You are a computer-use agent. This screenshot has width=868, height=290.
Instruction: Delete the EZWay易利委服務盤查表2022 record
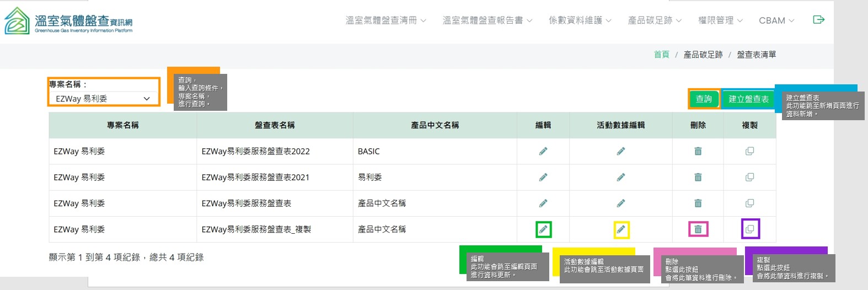point(698,151)
